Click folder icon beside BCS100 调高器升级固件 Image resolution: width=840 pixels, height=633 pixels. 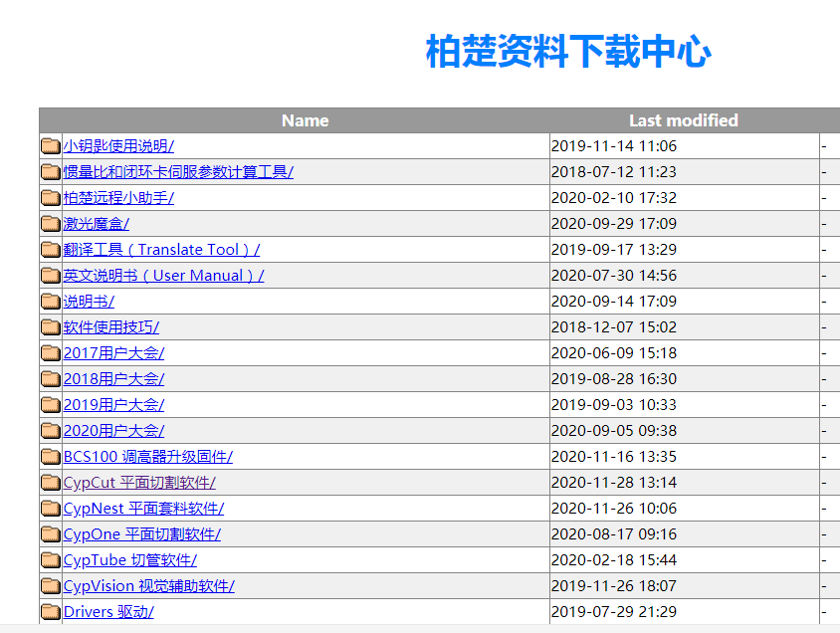(51, 456)
